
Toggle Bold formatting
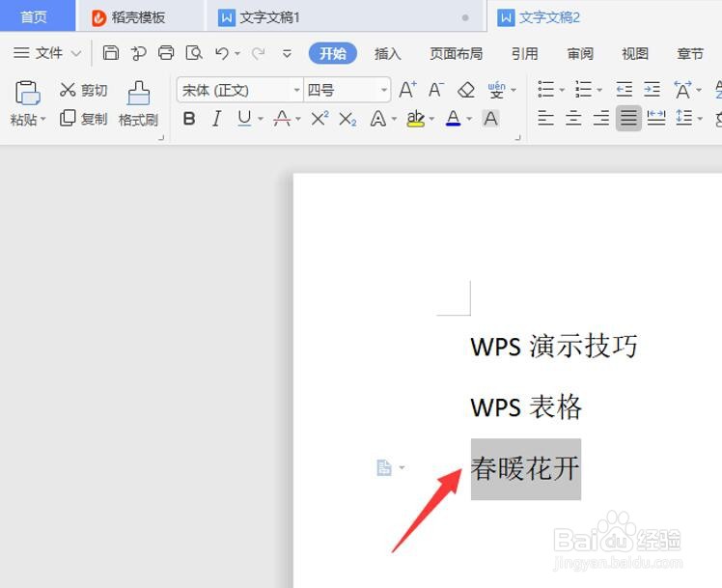click(189, 119)
